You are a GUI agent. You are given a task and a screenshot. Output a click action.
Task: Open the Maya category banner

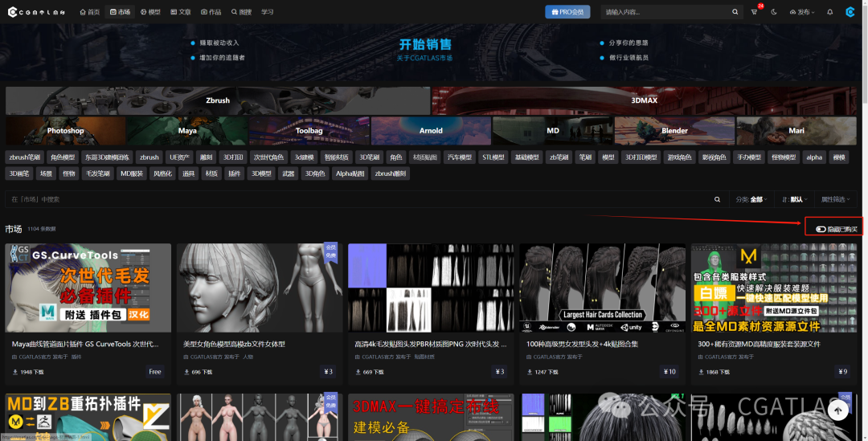tap(187, 131)
